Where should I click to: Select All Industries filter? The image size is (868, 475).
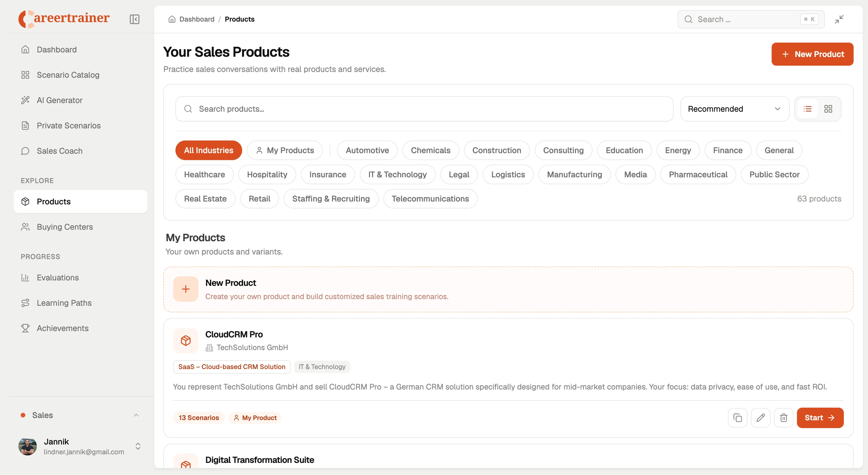[x=209, y=150]
